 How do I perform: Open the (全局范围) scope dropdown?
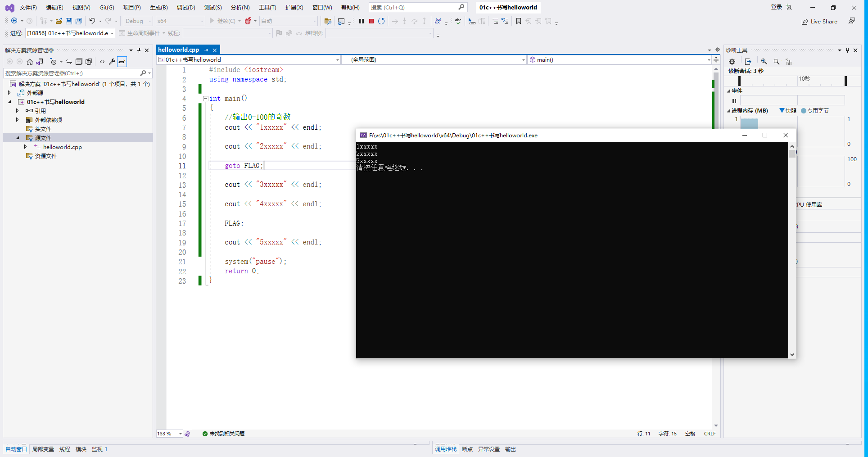tap(434, 59)
